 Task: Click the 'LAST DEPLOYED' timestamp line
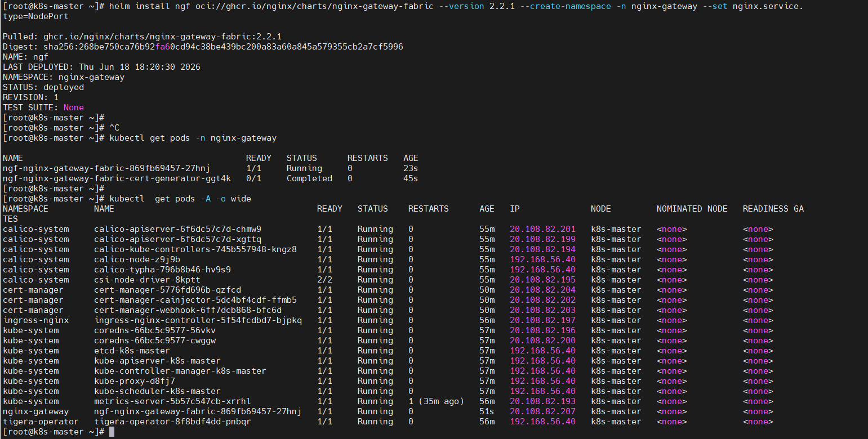tap(101, 67)
